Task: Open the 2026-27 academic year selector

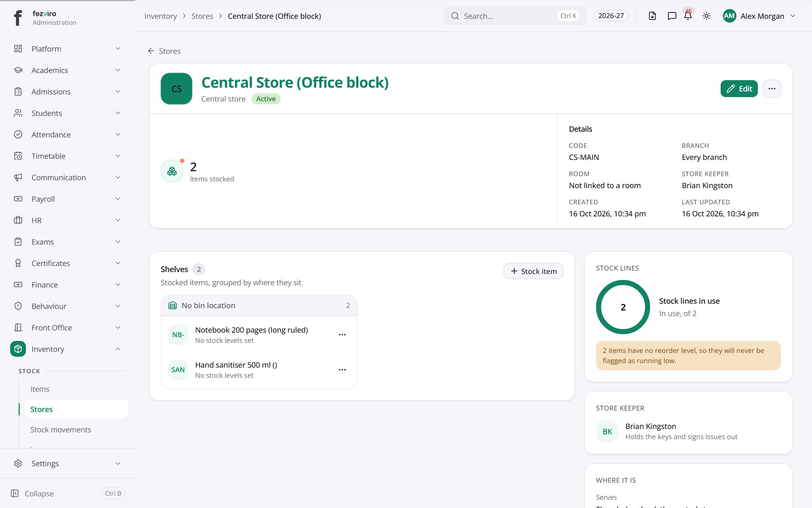Action: point(611,16)
